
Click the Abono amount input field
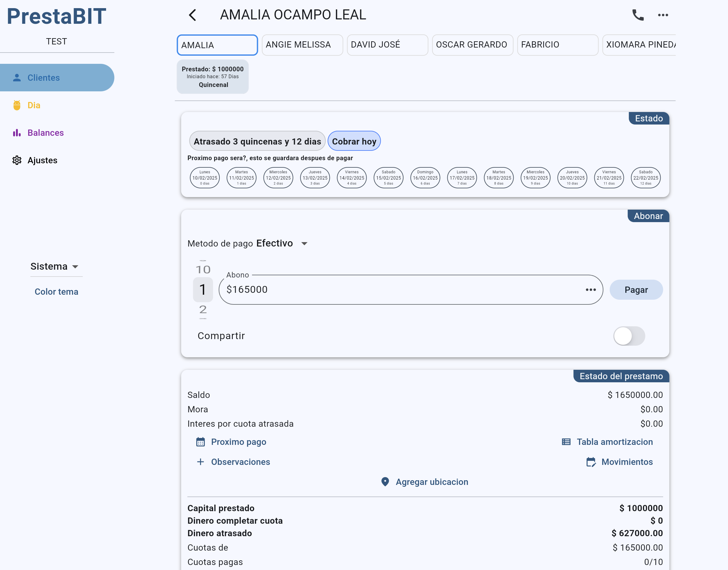(401, 290)
